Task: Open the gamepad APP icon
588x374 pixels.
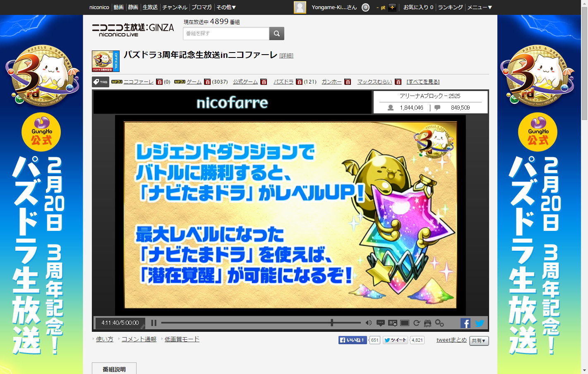Action: 427,323
